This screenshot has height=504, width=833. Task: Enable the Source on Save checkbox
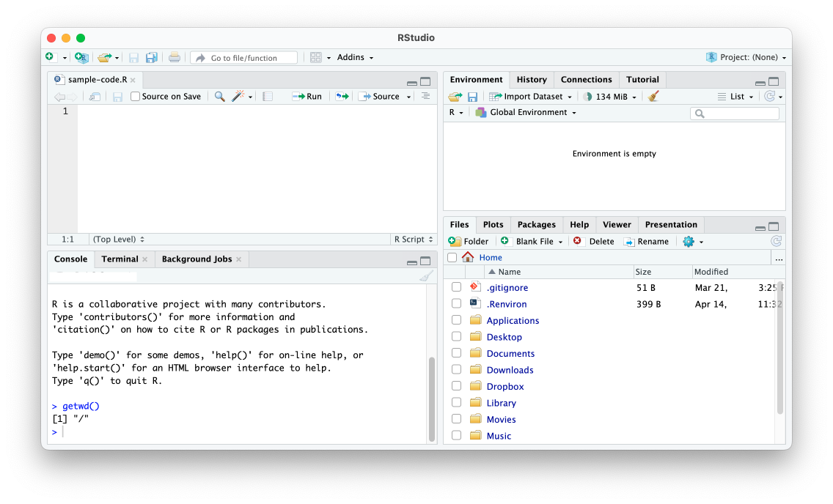(135, 96)
